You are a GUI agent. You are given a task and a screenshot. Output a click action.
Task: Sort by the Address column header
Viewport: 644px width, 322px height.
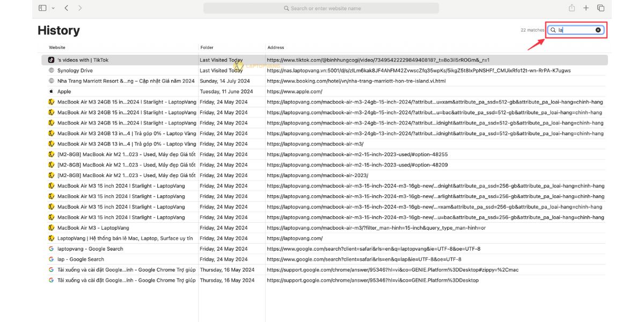[x=276, y=48]
